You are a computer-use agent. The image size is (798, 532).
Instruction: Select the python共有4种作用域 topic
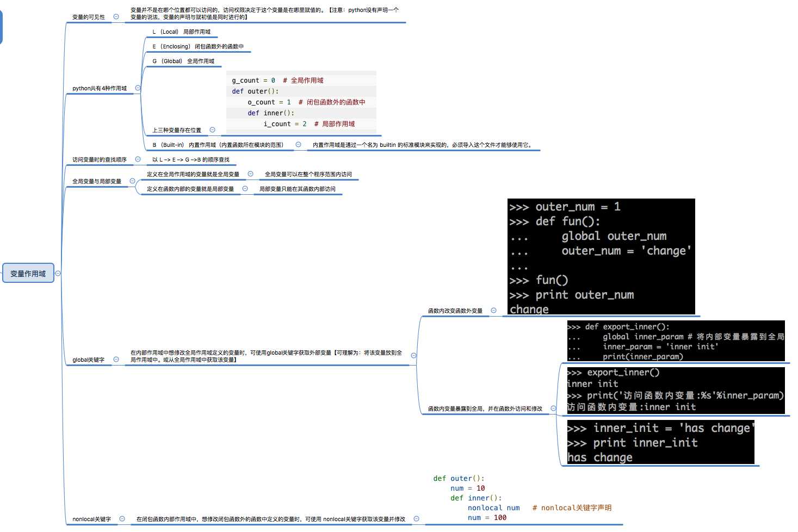pos(100,88)
